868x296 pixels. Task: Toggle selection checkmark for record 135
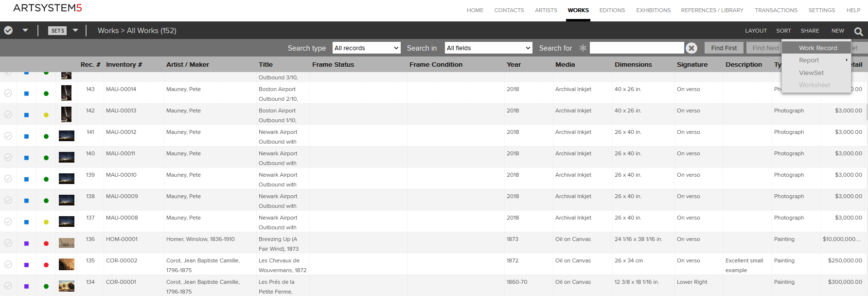(x=8, y=264)
